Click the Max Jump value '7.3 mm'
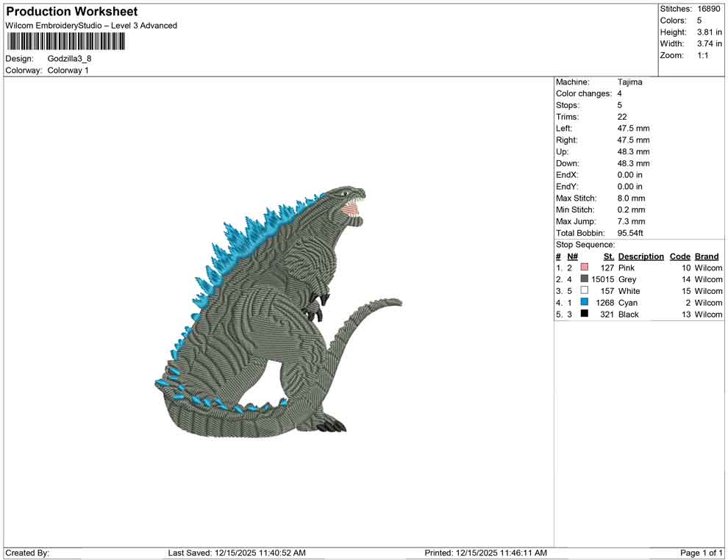Viewport: 728px width, 560px height. coord(631,221)
